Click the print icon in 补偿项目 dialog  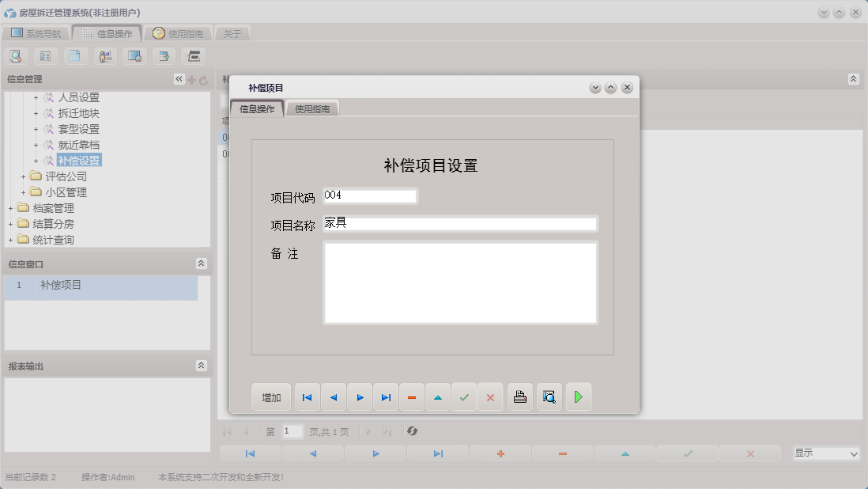[x=519, y=396]
